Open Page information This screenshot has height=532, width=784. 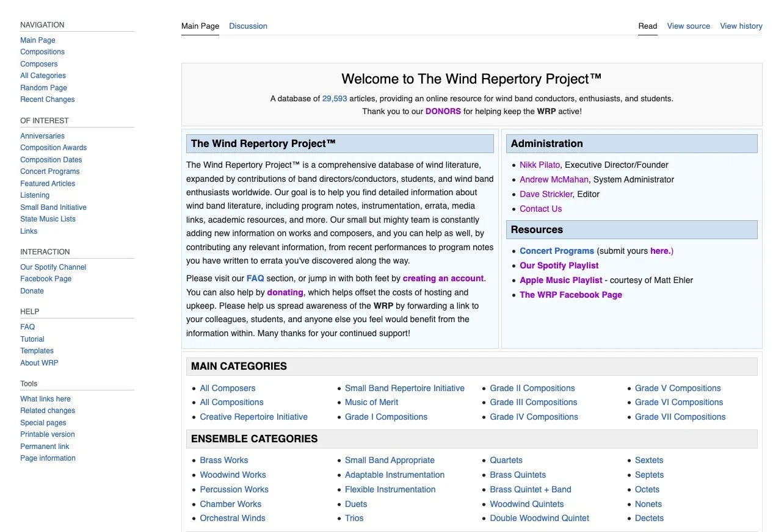48,458
